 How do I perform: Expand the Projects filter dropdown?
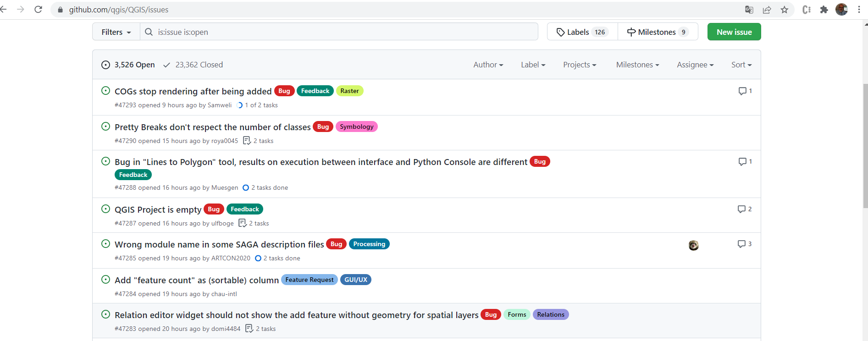[580, 65]
